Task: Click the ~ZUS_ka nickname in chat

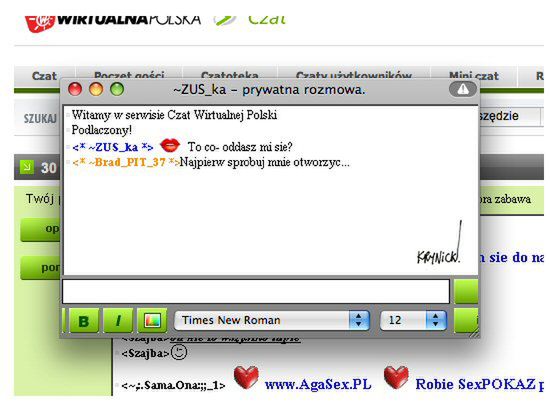Action: 113,147
